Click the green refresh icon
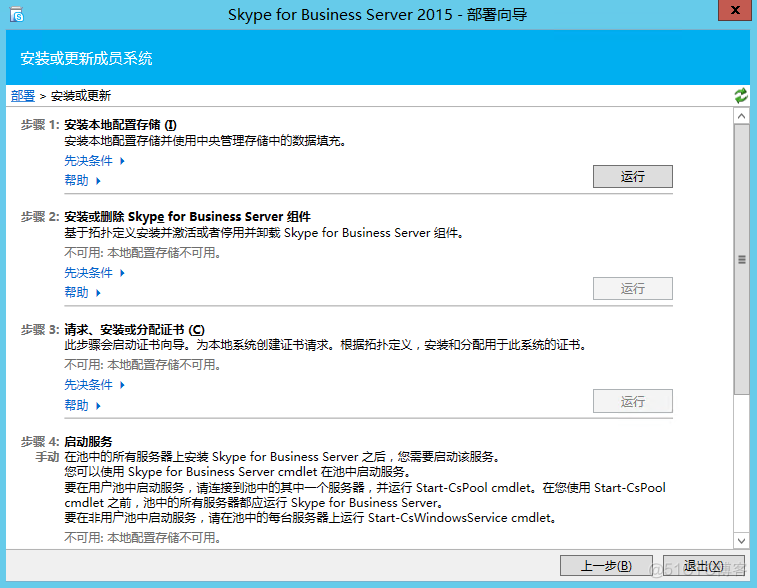The height and width of the screenshot is (588, 757). (x=741, y=95)
